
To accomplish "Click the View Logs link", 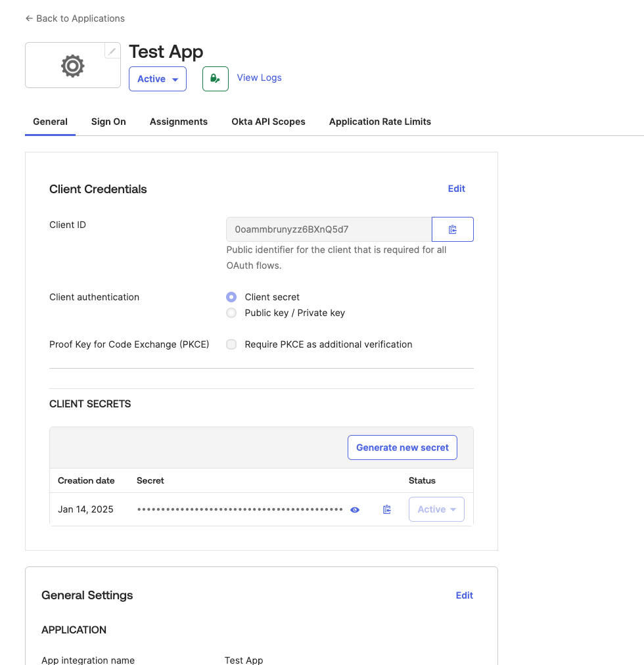I will (x=259, y=78).
